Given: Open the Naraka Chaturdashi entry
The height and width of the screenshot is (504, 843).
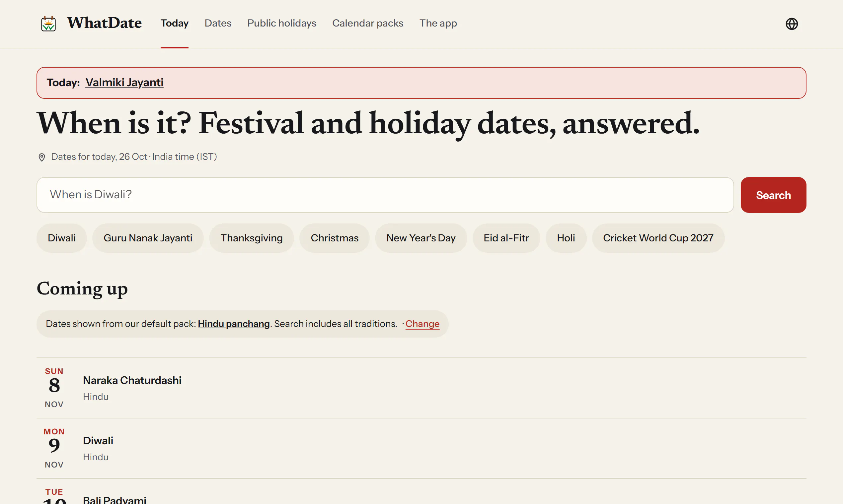Looking at the screenshot, I should click(x=421, y=388).
